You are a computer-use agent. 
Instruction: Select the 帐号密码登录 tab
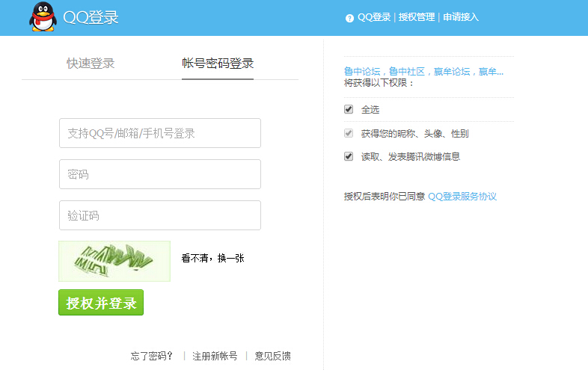tap(218, 64)
